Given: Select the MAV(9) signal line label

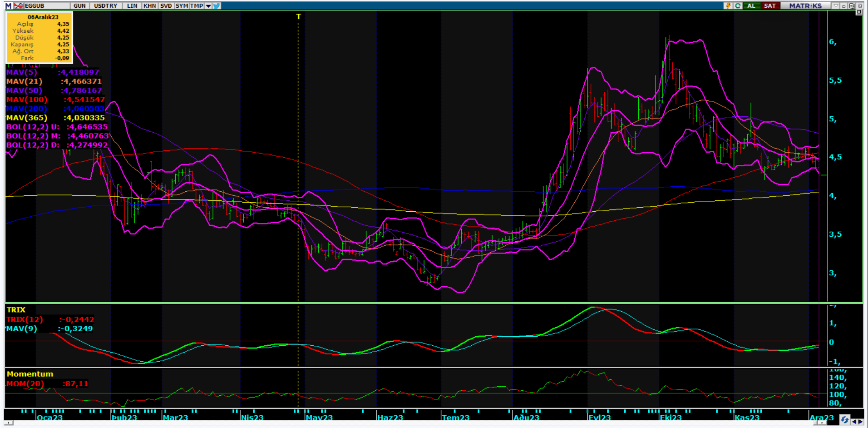Looking at the screenshot, I should (22, 328).
